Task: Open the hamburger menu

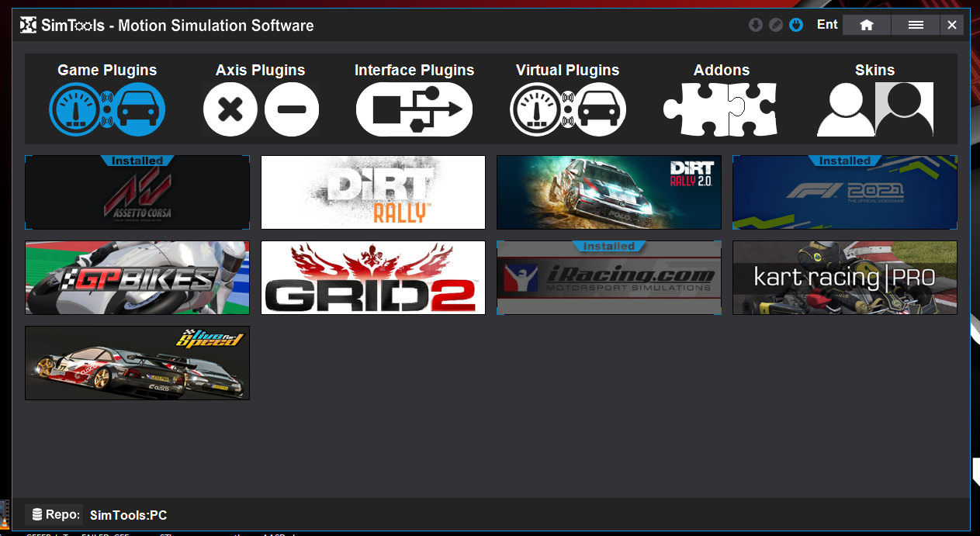Action: (x=916, y=25)
